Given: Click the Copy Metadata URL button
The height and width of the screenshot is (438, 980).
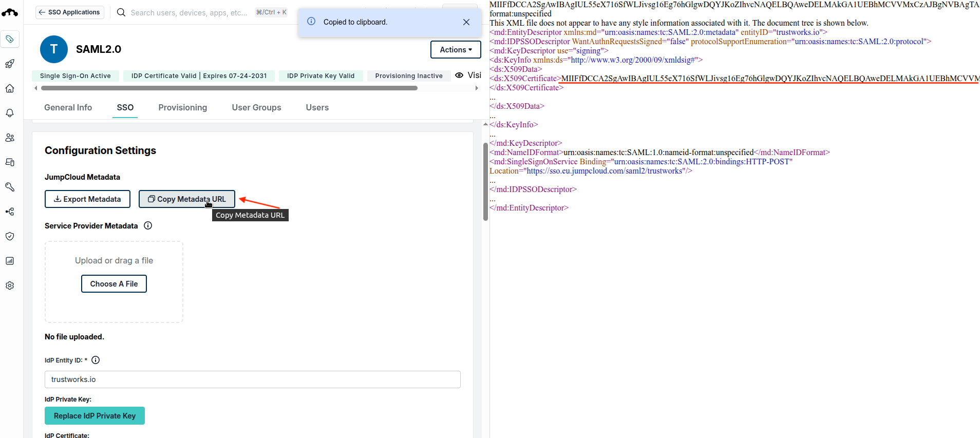Looking at the screenshot, I should [187, 199].
